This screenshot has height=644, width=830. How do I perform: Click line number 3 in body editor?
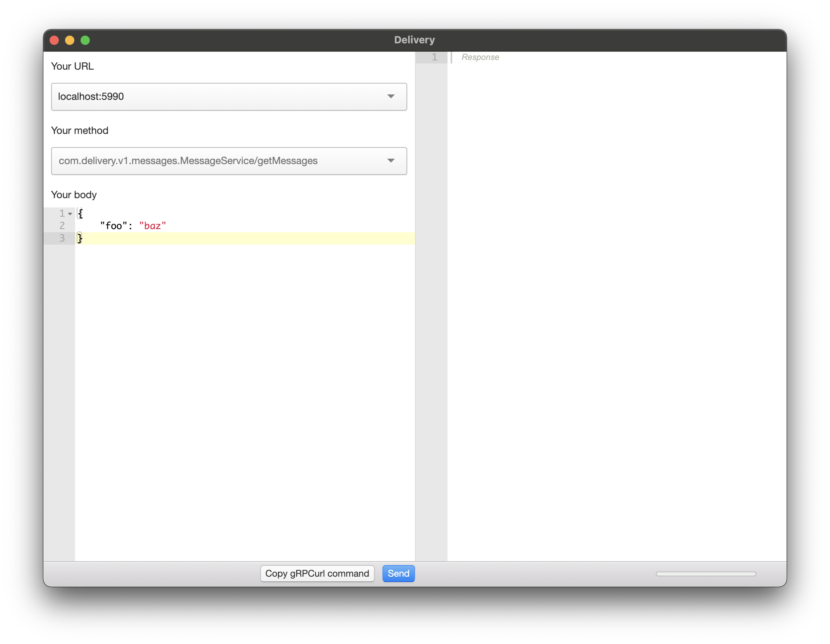click(x=61, y=238)
